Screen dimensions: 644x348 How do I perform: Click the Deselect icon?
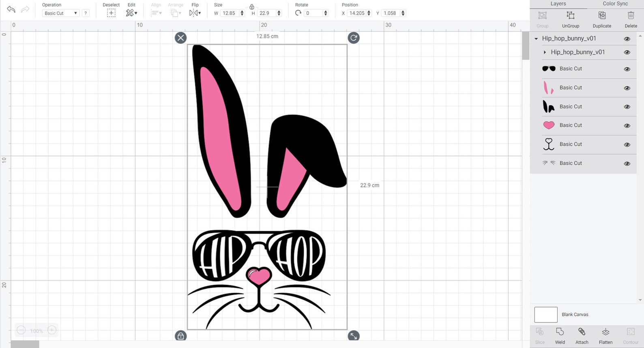(111, 13)
